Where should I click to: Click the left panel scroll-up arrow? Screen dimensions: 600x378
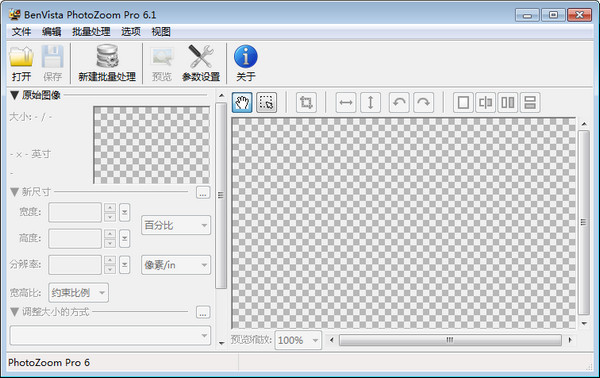221,96
